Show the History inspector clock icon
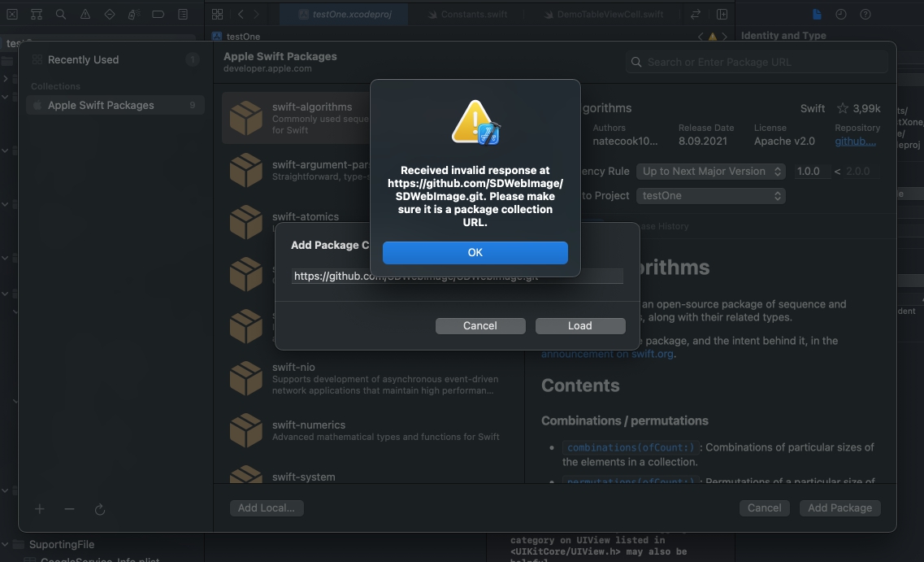Viewport: 924px width, 562px height. pos(841,14)
